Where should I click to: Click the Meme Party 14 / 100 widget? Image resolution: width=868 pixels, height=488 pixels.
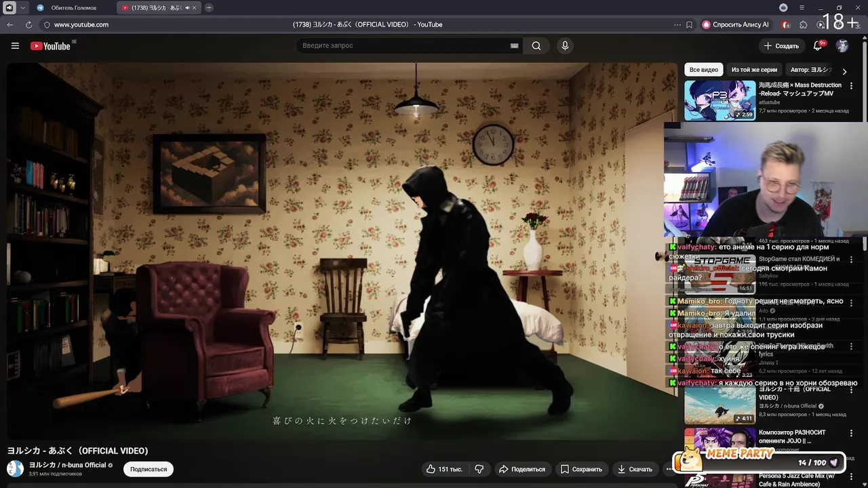[x=759, y=462]
